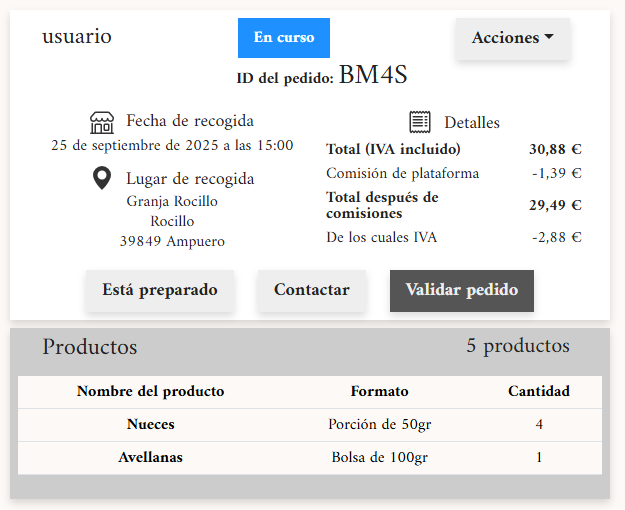Select the Avellanas product row name

[151, 457]
